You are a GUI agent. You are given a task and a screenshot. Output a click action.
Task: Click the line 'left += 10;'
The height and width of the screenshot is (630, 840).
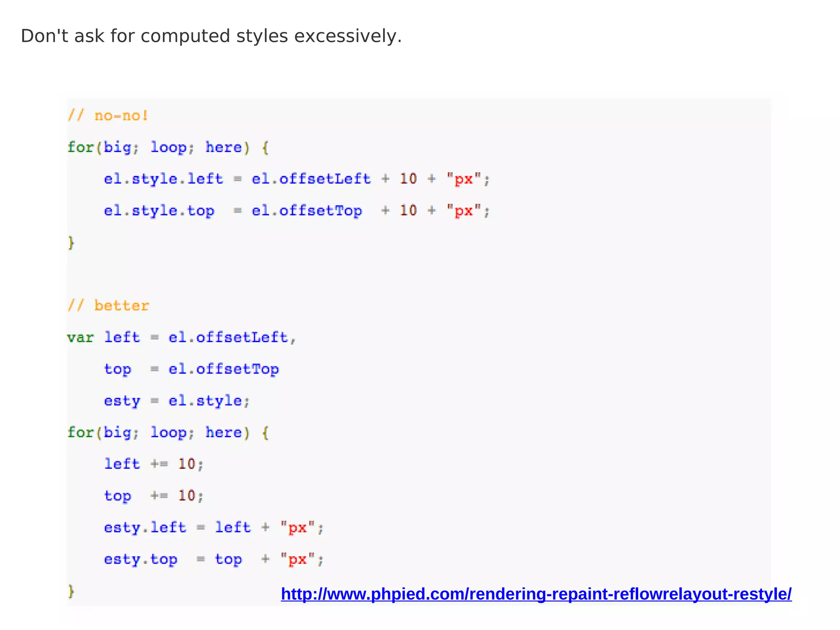coord(154,464)
